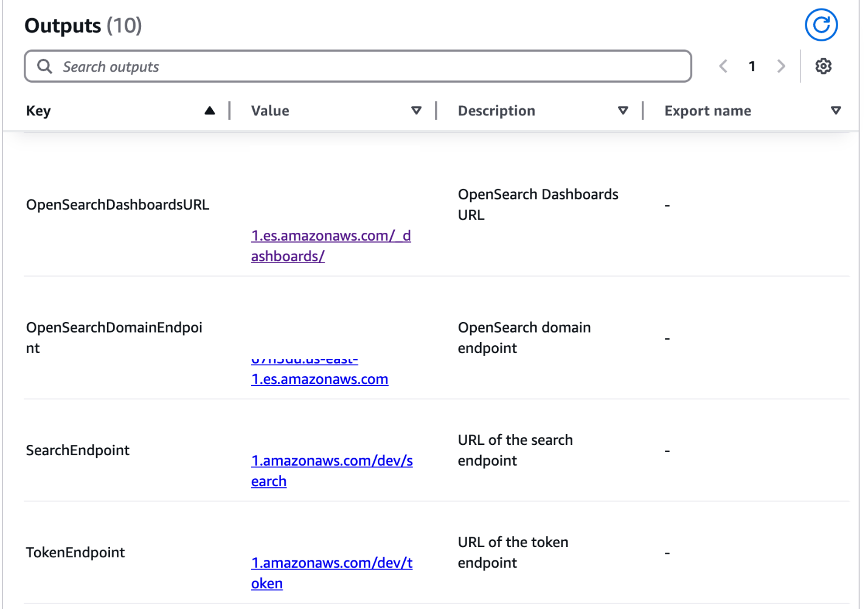Click the sort triangle on the Key column
Image resolution: width=868 pixels, height=609 pixels.
click(x=210, y=110)
